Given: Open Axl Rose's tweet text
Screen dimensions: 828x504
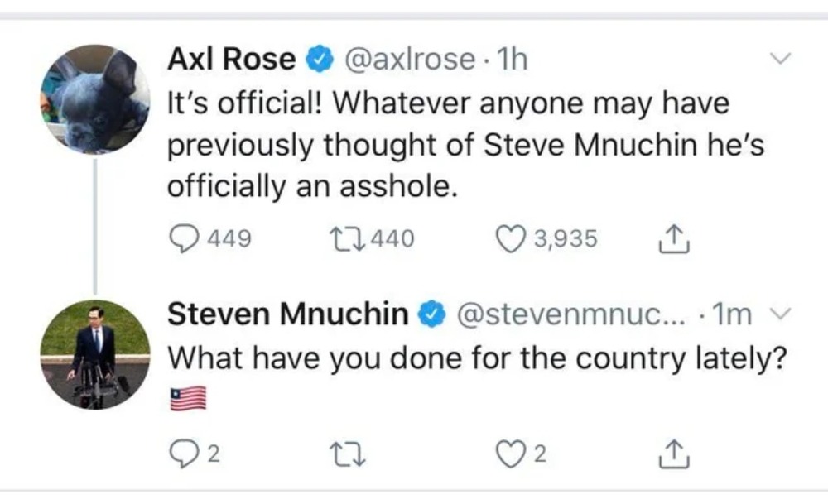Looking at the screenshot, I should [464, 146].
